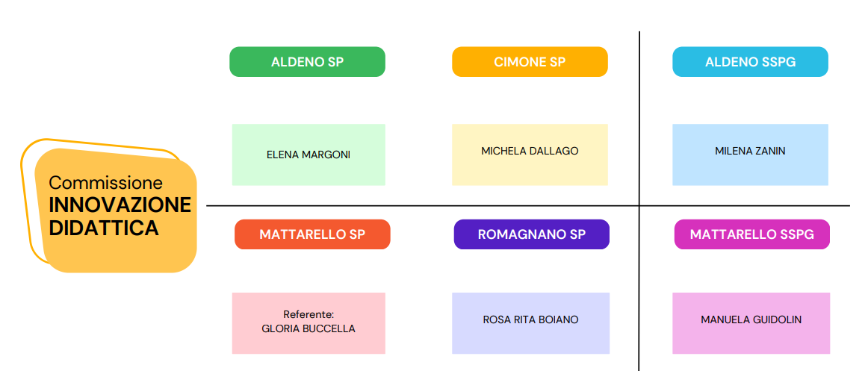Select the orange CIMONE SP label

coord(530,61)
